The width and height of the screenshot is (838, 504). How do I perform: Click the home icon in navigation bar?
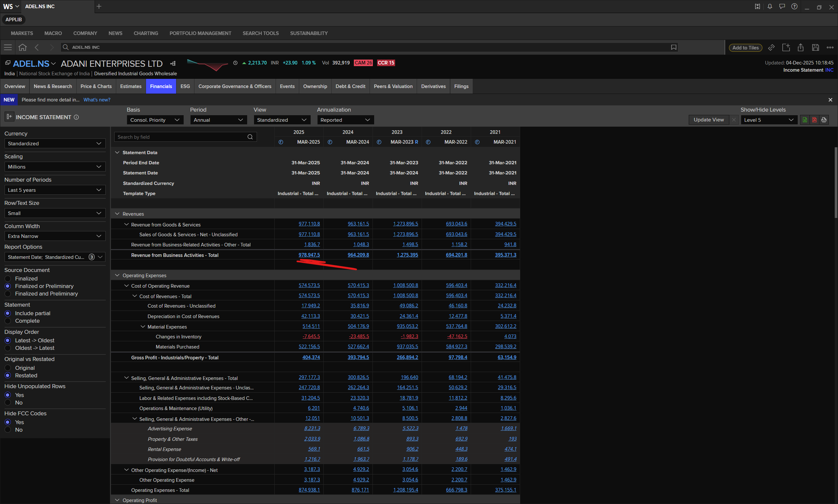tap(22, 47)
